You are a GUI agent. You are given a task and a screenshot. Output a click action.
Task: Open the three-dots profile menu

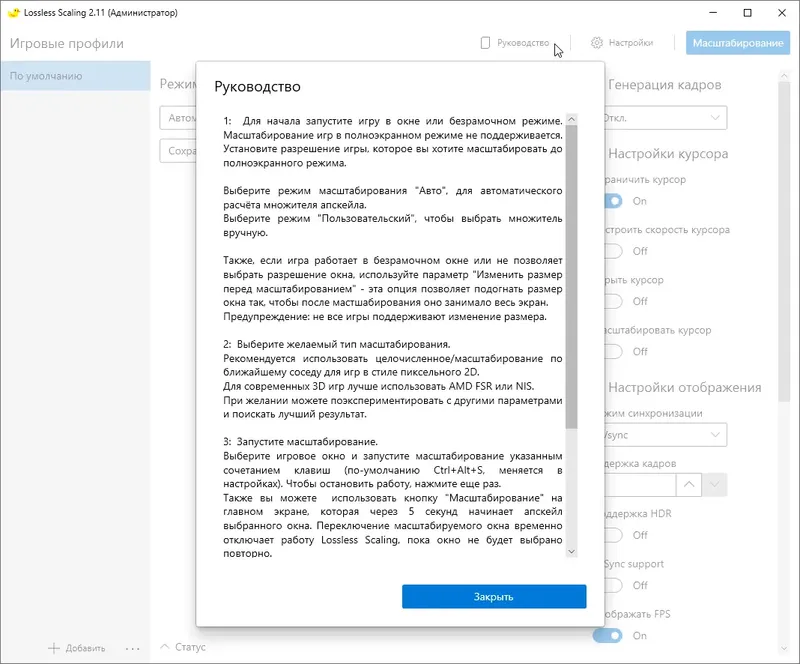click(133, 649)
